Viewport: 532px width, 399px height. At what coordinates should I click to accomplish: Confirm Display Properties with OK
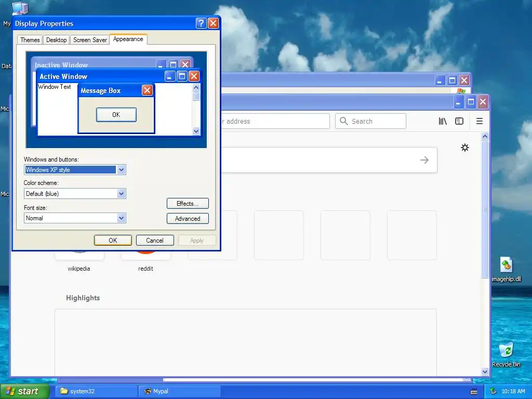[x=113, y=240]
